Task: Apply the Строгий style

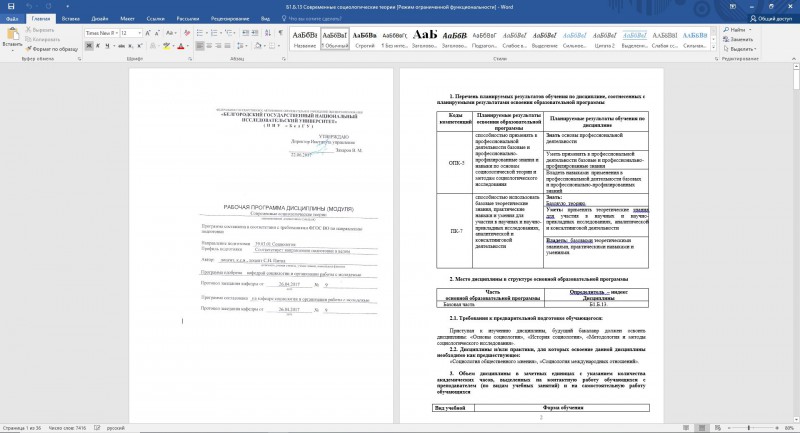Action: click(364, 39)
